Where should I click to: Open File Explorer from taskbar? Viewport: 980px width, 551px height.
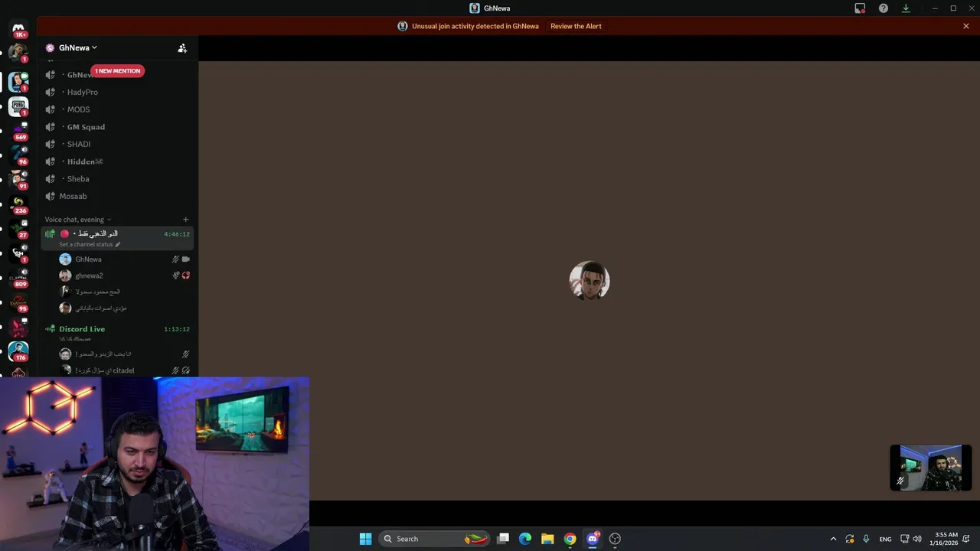tap(547, 539)
